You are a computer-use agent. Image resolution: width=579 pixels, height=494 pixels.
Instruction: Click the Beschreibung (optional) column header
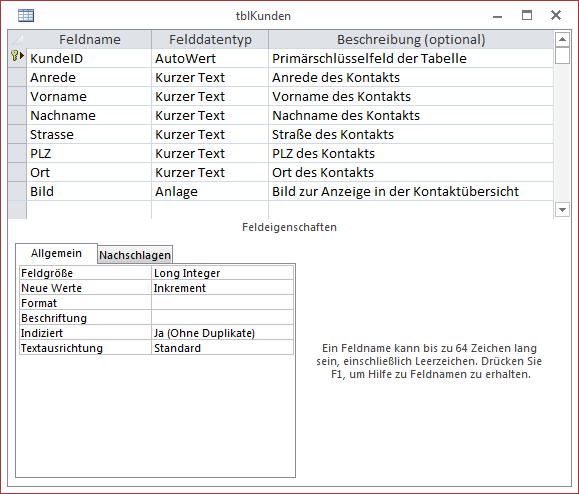(411, 40)
